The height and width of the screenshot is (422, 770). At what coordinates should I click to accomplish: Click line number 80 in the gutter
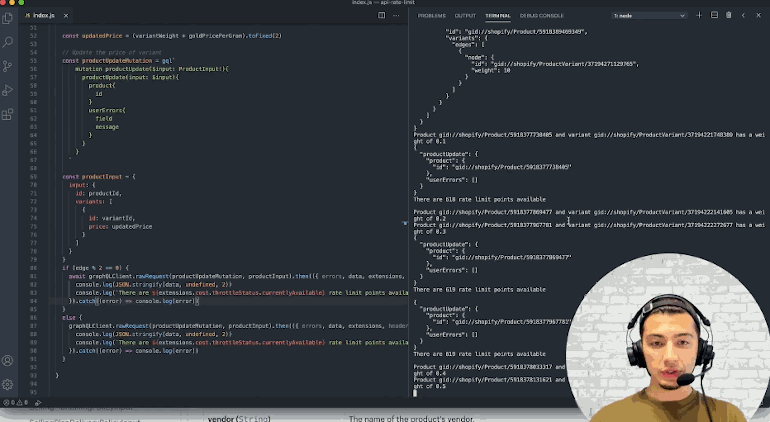33,268
